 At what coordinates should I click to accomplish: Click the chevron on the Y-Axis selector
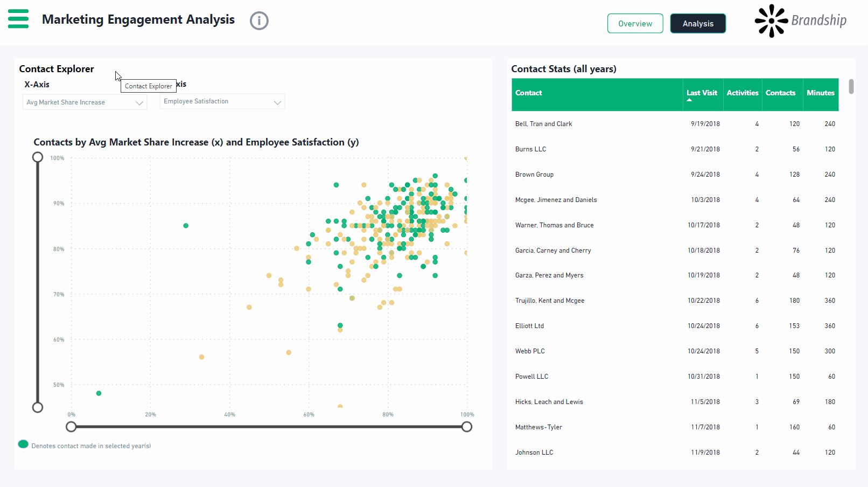277,101
